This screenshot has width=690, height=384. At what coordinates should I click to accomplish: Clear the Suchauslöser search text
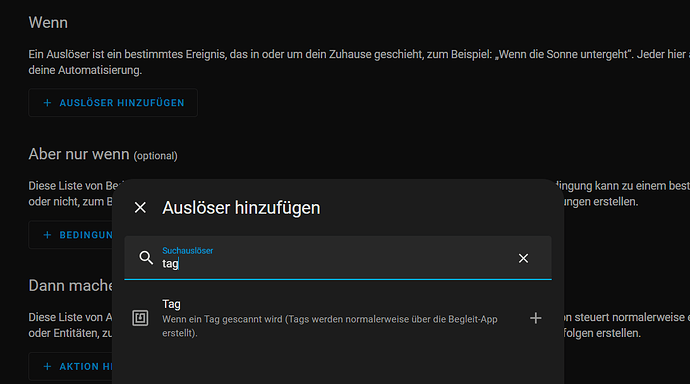click(523, 258)
